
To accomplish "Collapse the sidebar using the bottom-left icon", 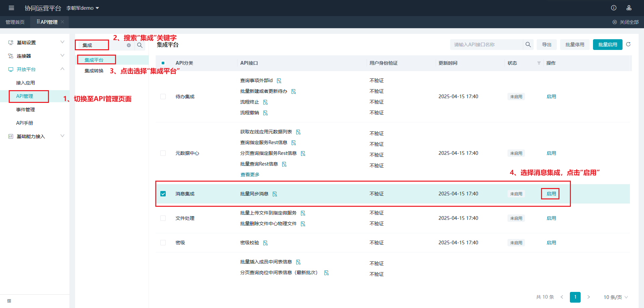I will 9,301.
